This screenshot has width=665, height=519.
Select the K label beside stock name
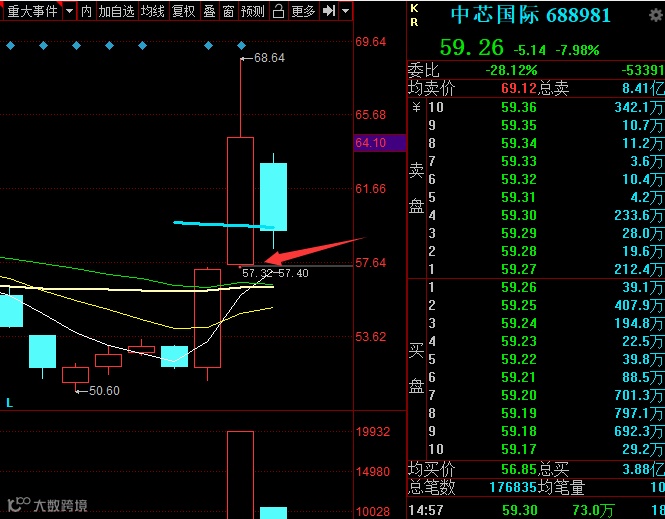pyautogui.click(x=414, y=8)
